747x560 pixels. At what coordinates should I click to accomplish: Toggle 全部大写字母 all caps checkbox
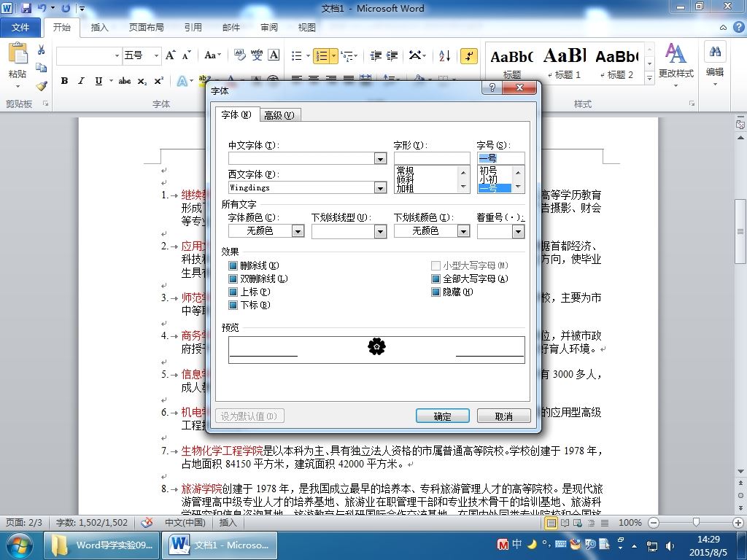pos(436,279)
